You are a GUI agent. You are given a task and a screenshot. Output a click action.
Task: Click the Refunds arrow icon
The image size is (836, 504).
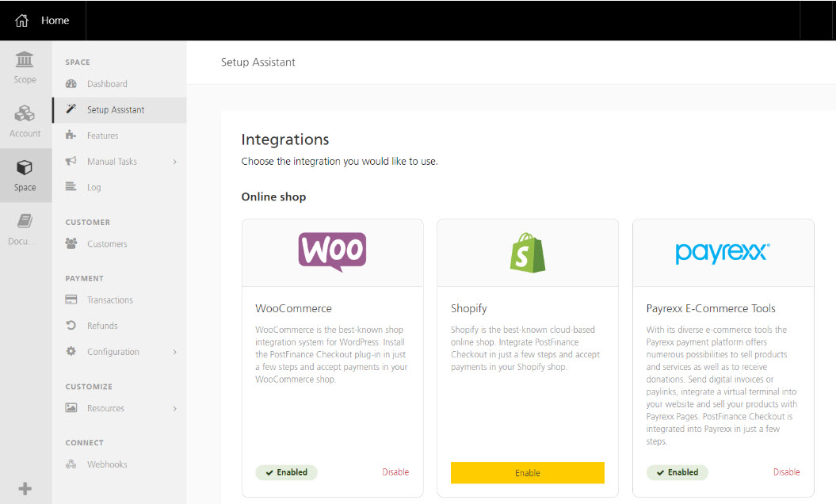click(x=71, y=325)
